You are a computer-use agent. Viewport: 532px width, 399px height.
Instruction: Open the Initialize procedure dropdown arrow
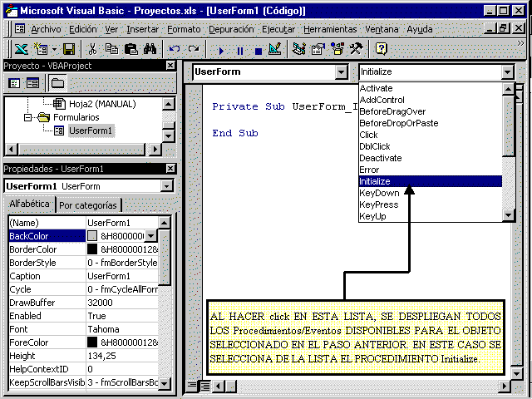pyautogui.click(x=508, y=72)
